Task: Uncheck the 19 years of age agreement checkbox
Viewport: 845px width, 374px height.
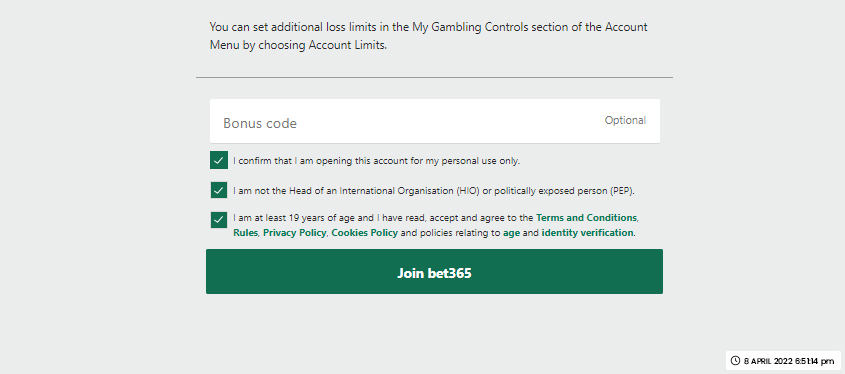Action: [x=219, y=220]
